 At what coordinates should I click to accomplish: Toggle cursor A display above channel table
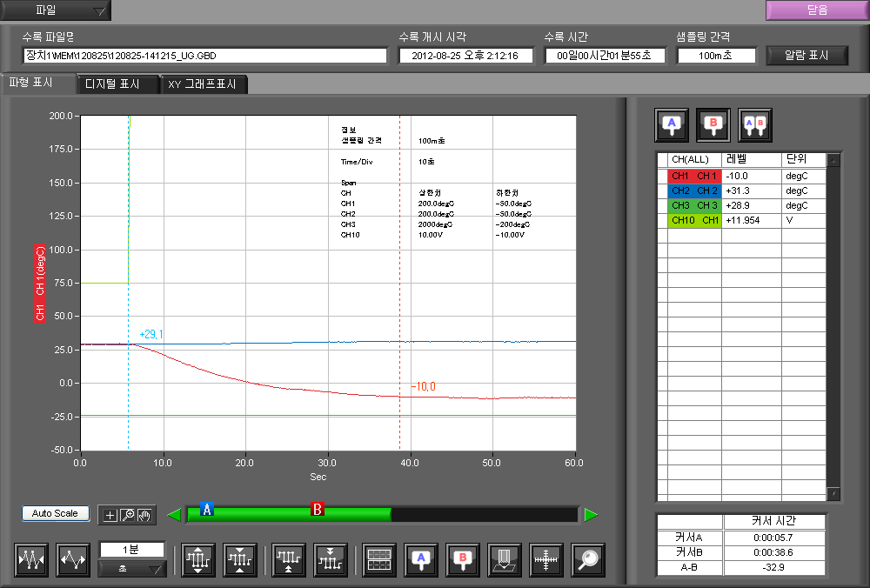pos(671,124)
